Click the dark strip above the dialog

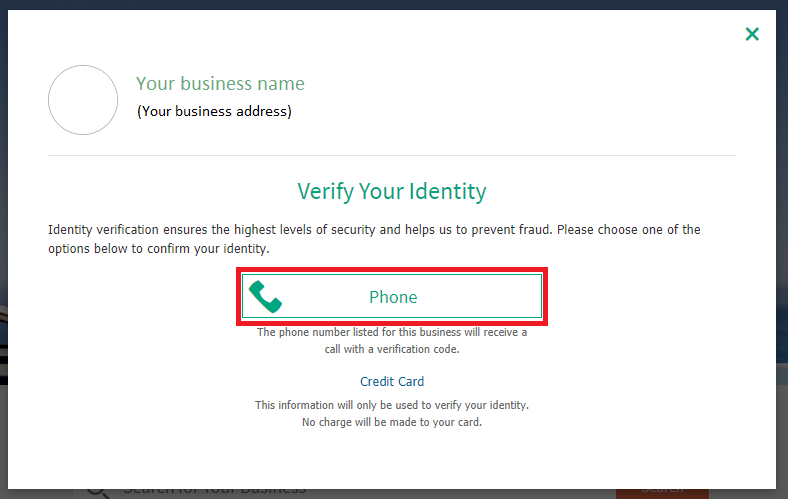coord(394,5)
